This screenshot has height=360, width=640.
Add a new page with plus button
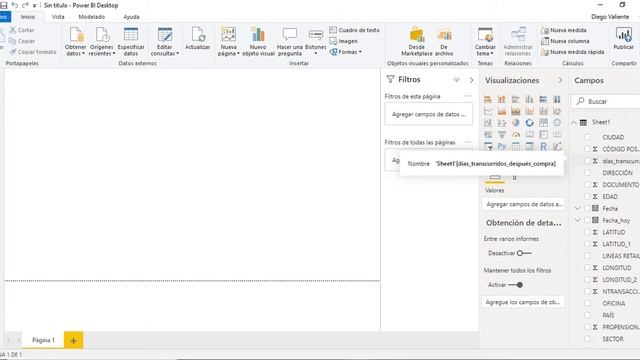73,340
